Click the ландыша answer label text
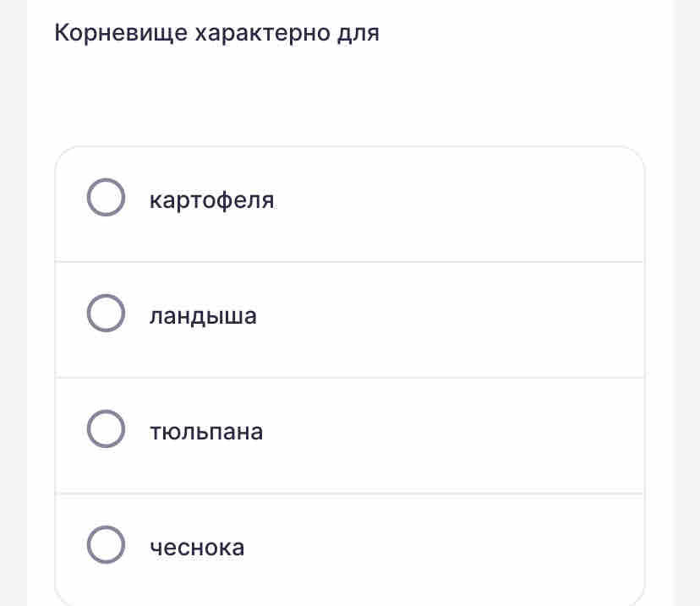 coord(203,316)
